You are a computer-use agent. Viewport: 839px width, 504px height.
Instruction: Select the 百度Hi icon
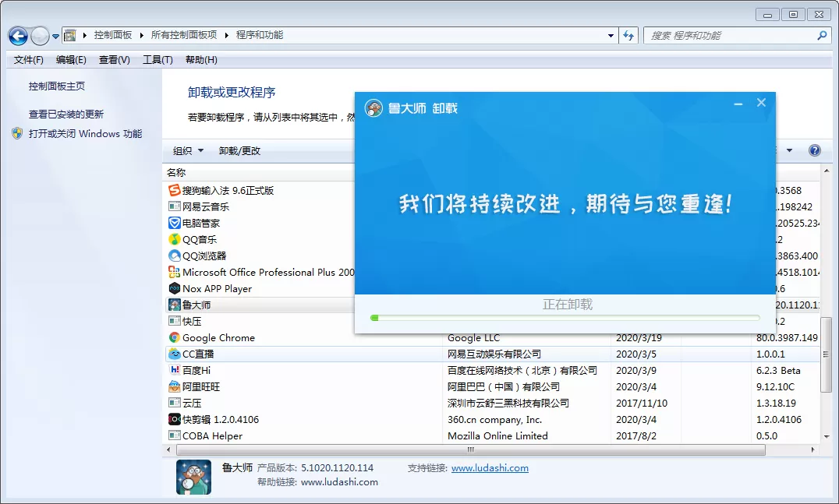tap(175, 370)
